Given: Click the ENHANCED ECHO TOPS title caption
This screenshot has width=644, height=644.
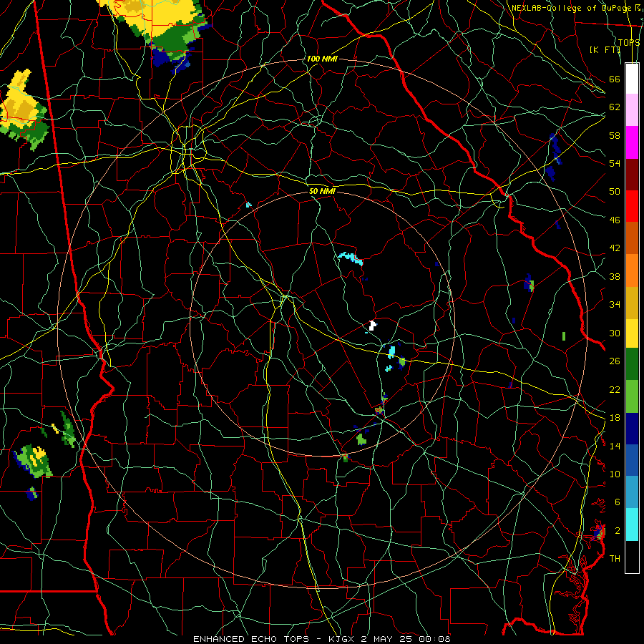Looking at the screenshot, I should click(321, 639).
